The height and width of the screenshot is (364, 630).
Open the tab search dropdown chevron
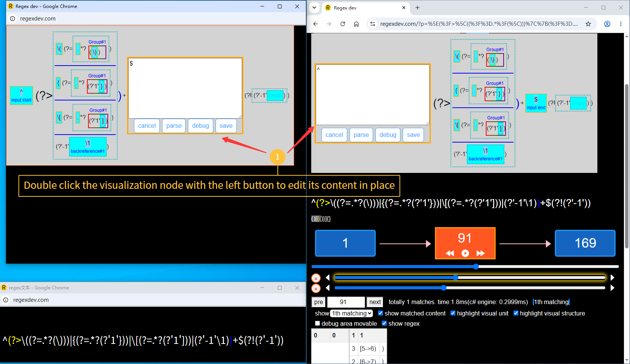pos(314,8)
